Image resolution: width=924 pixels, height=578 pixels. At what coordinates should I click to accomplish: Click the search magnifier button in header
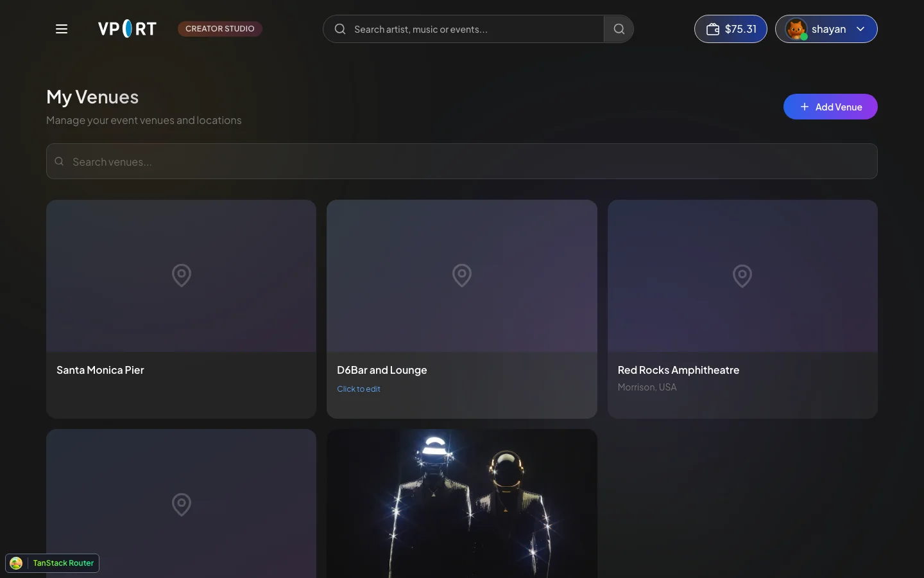619,29
